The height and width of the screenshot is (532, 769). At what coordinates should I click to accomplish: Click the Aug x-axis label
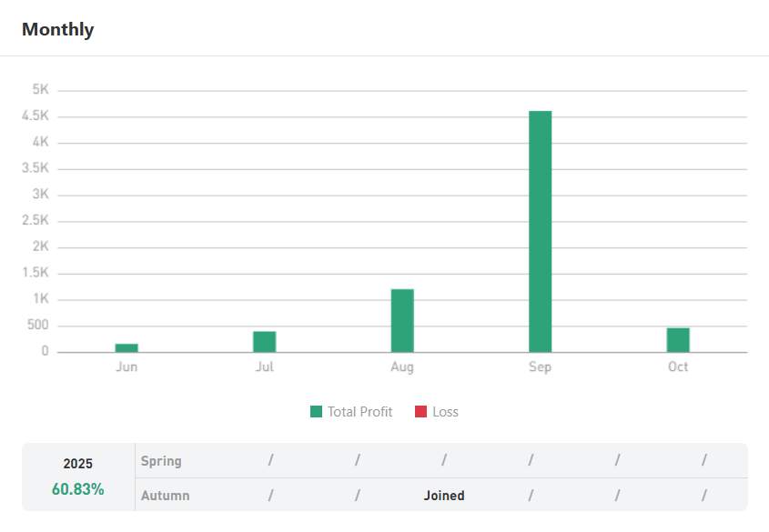click(x=402, y=367)
